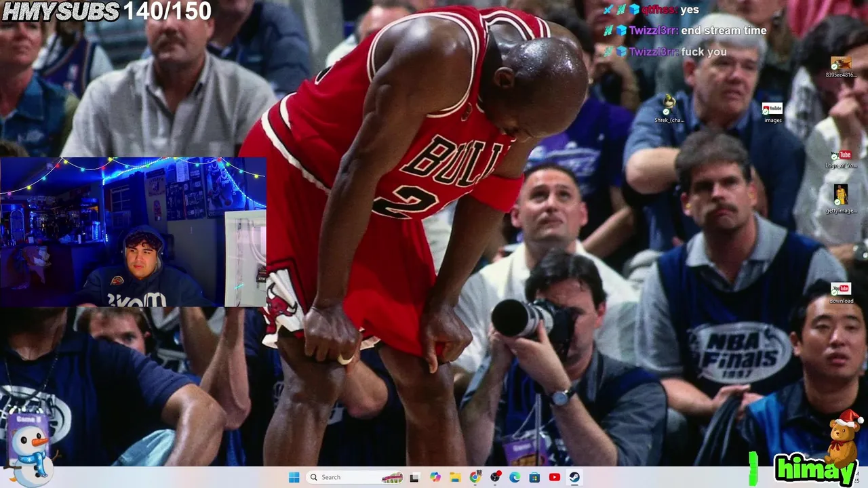Switch to OBS Studio in the taskbar
Image resolution: width=868 pixels, height=488 pixels.
(x=495, y=477)
